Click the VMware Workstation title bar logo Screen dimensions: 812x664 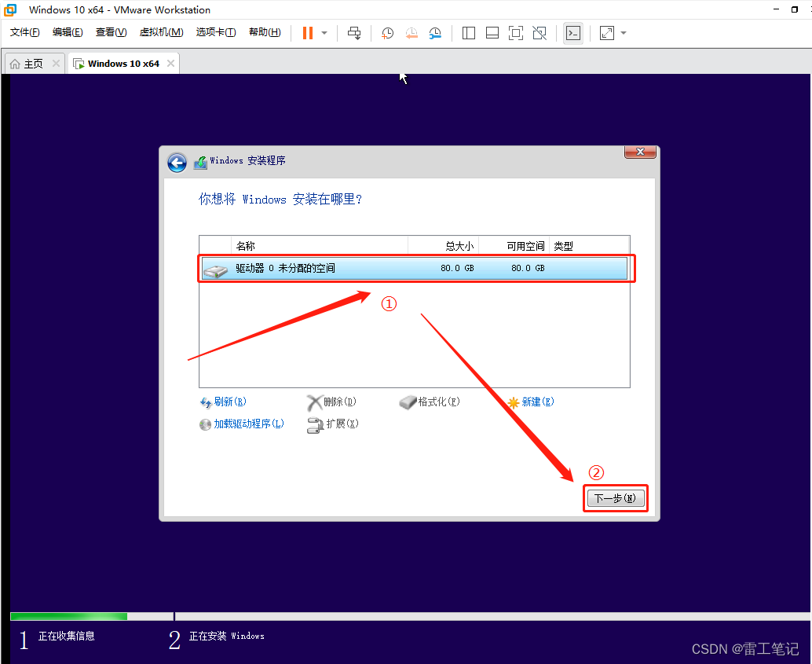(10, 10)
